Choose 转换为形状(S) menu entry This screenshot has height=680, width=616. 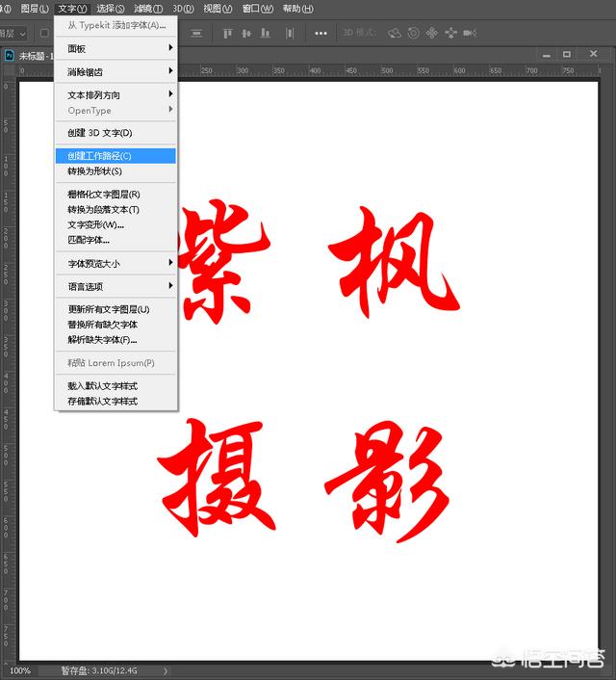point(115,171)
